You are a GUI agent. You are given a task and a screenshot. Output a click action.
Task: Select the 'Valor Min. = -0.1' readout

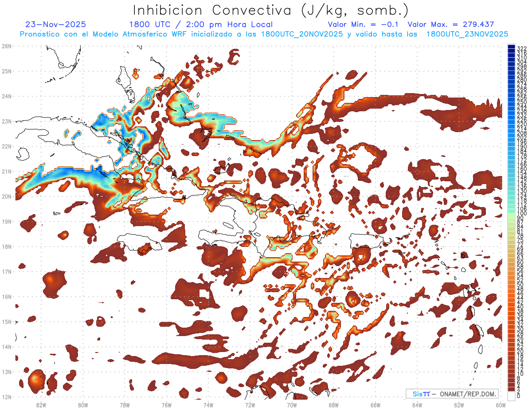point(363,24)
